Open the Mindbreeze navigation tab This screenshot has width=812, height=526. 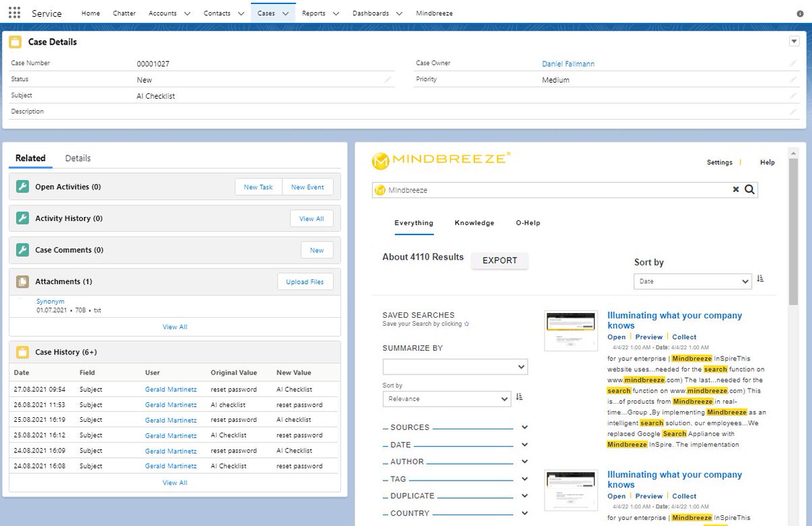[x=434, y=14]
